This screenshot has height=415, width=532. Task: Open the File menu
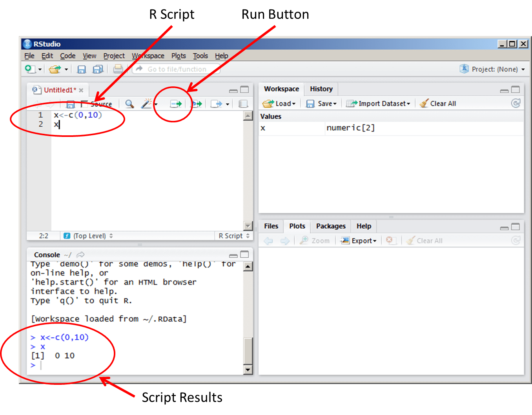[x=29, y=56]
